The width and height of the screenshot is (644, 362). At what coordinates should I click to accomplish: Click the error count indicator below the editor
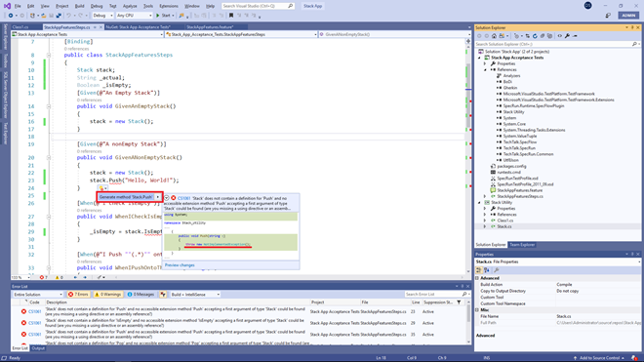coord(44,277)
